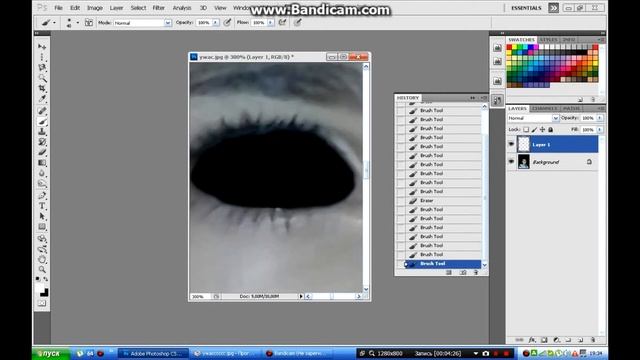This screenshot has height=360, width=640.
Task: Select the Pen tool
Action: (42, 196)
